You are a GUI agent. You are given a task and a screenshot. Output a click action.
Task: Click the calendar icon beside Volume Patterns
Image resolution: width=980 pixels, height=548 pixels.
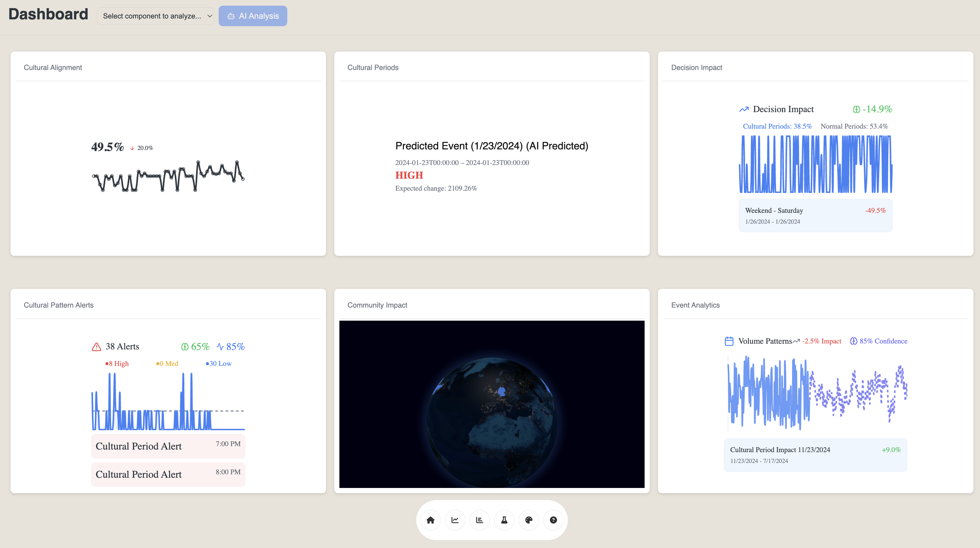[x=729, y=341]
